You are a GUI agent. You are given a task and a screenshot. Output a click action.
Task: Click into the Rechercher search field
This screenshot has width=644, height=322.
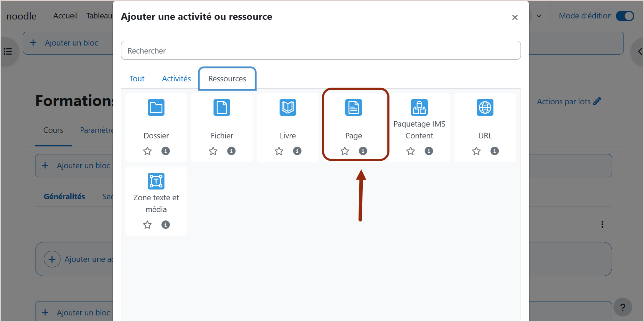[321, 50]
